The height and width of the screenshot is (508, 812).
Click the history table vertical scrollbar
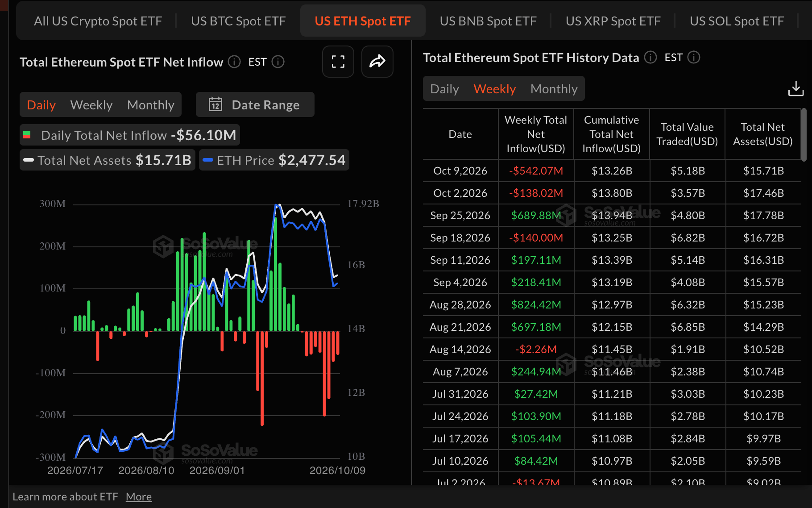coord(804,134)
